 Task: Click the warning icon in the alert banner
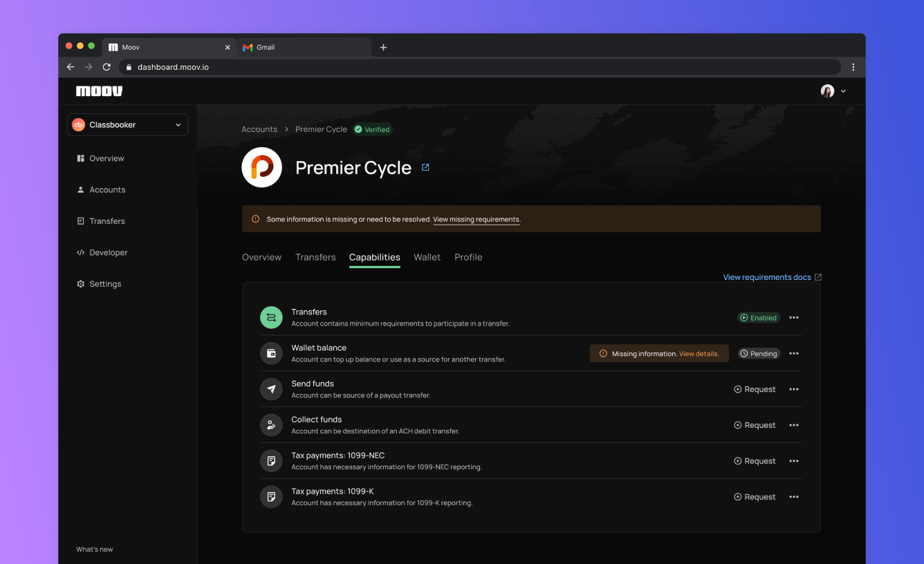(x=255, y=219)
